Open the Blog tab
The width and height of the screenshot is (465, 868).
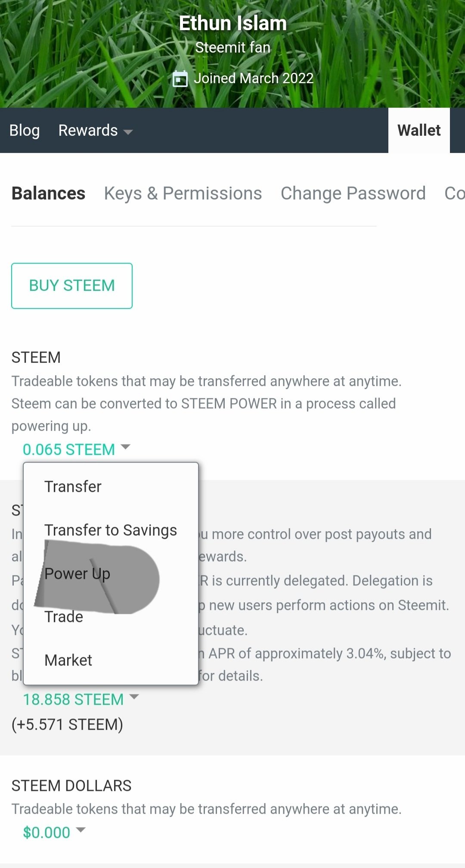[25, 131]
